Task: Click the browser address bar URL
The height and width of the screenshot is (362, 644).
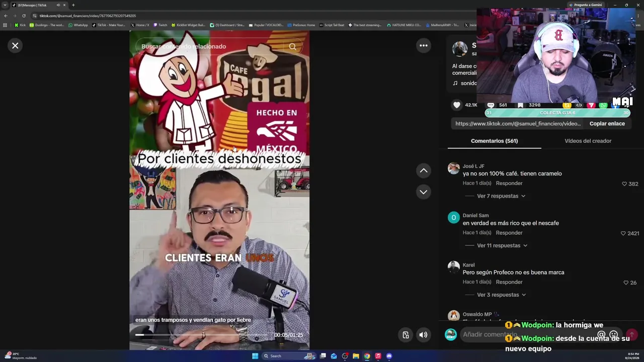Action: 88,16
